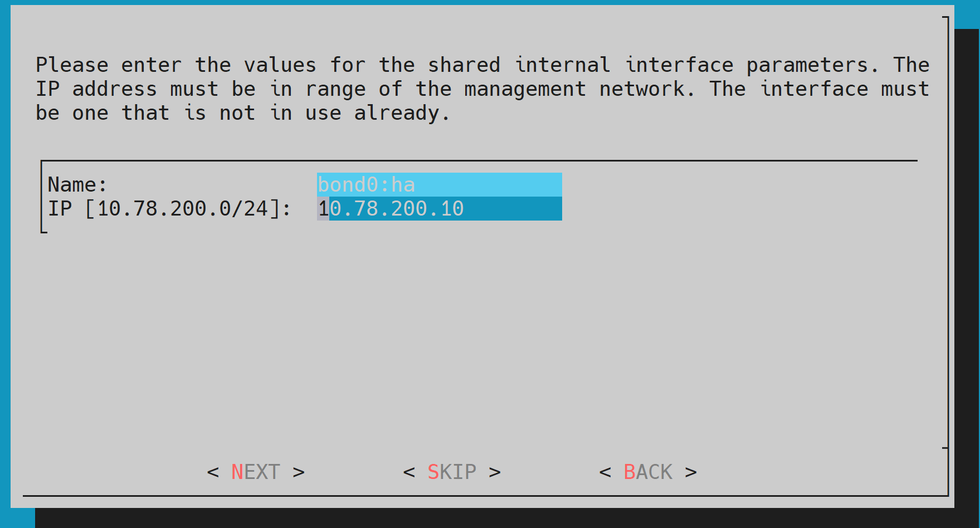The image size is (980, 528).
Task: Click the highlighted bond0:ha value
Action: (x=366, y=184)
